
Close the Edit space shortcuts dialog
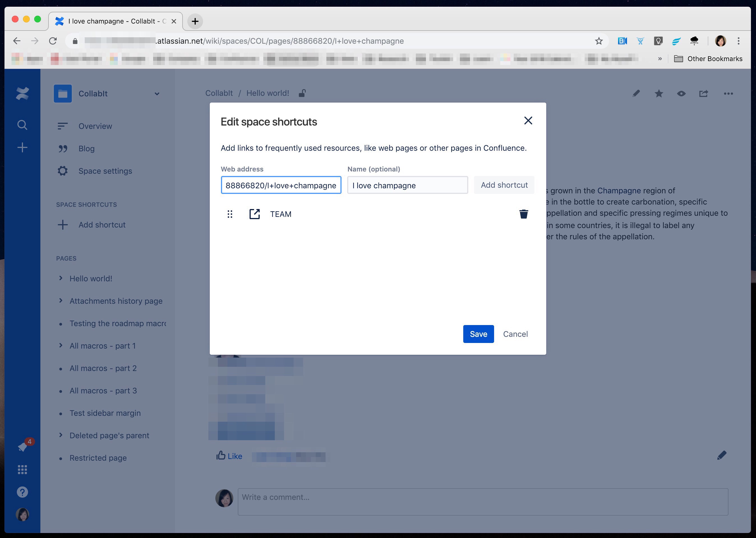click(x=528, y=120)
